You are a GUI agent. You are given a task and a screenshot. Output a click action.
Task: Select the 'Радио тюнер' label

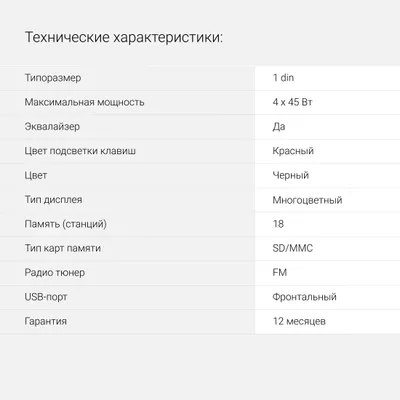pyautogui.click(x=55, y=273)
